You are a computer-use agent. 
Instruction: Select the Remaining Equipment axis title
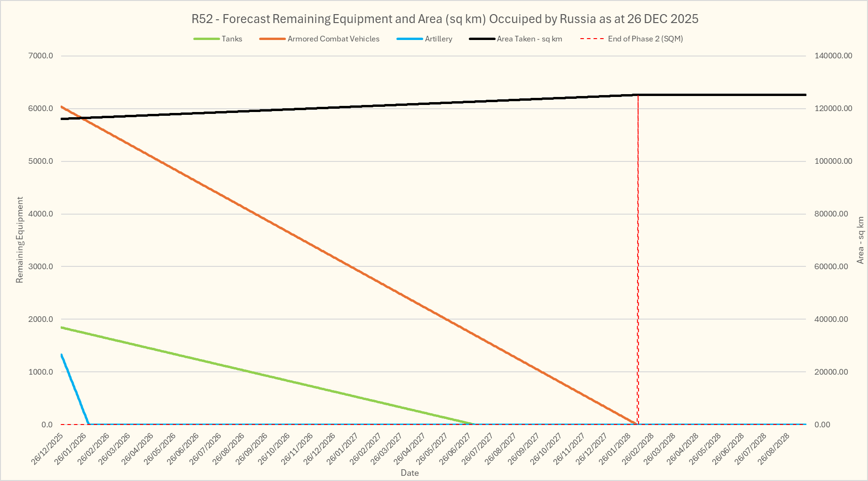[19, 240]
